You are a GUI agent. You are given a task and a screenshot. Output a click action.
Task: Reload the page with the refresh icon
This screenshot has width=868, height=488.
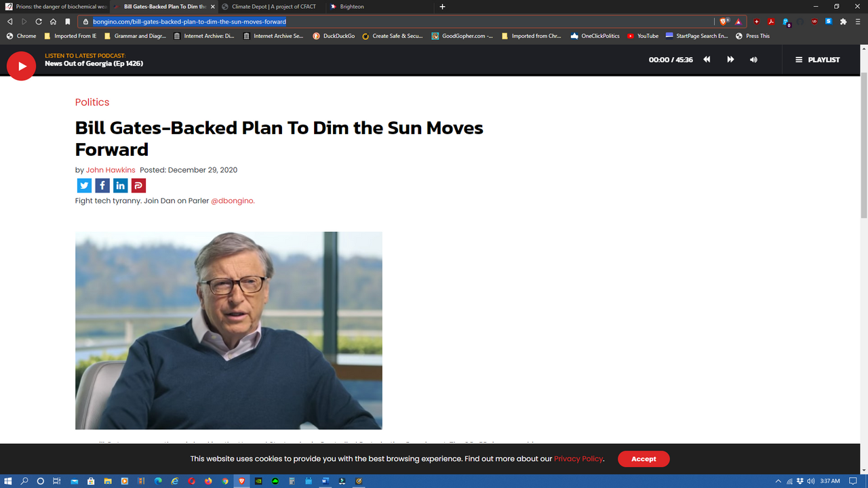click(x=39, y=22)
